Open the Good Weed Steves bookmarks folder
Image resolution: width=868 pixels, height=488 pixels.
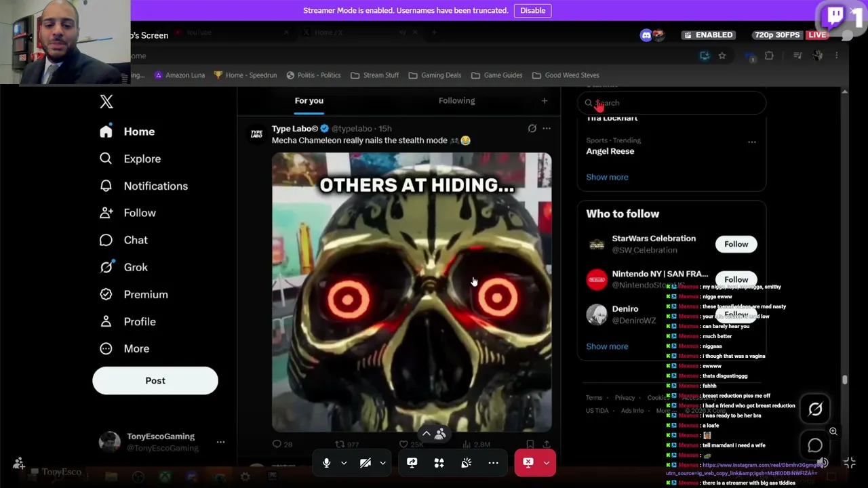click(x=566, y=75)
